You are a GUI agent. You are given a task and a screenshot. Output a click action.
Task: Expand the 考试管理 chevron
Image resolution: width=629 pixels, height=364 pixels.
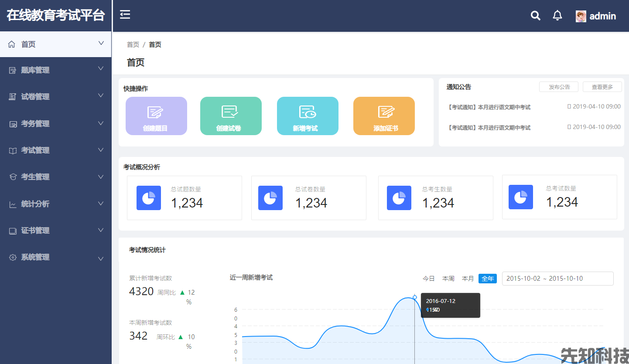pos(101,150)
